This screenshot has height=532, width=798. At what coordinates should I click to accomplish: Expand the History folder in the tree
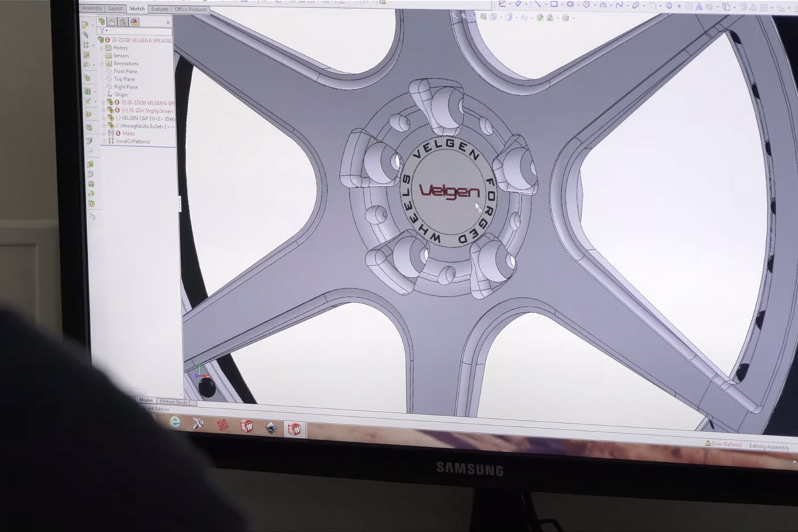(x=101, y=48)
